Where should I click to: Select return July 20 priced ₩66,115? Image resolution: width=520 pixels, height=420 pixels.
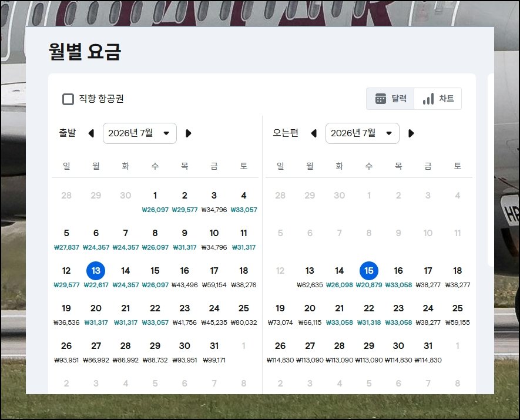[x=310, y=314]
